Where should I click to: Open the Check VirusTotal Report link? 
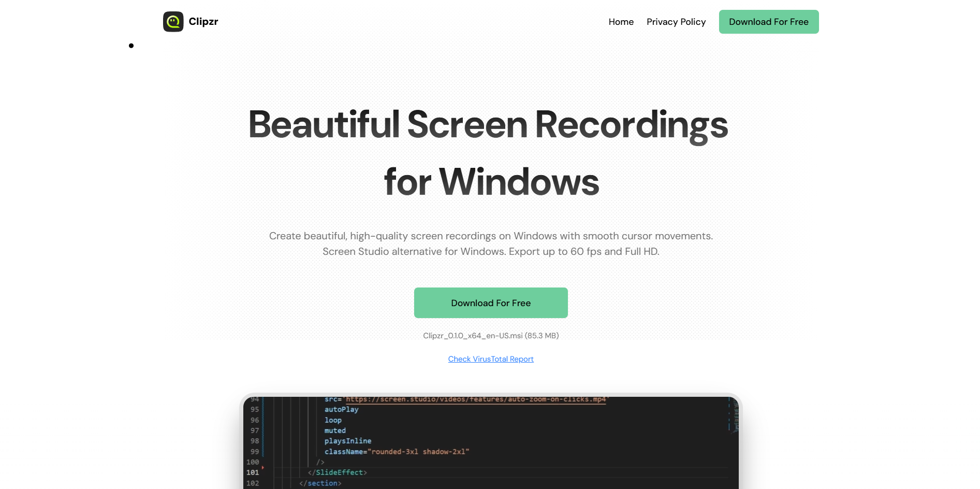pyautogui.click(x=491, y=359)
